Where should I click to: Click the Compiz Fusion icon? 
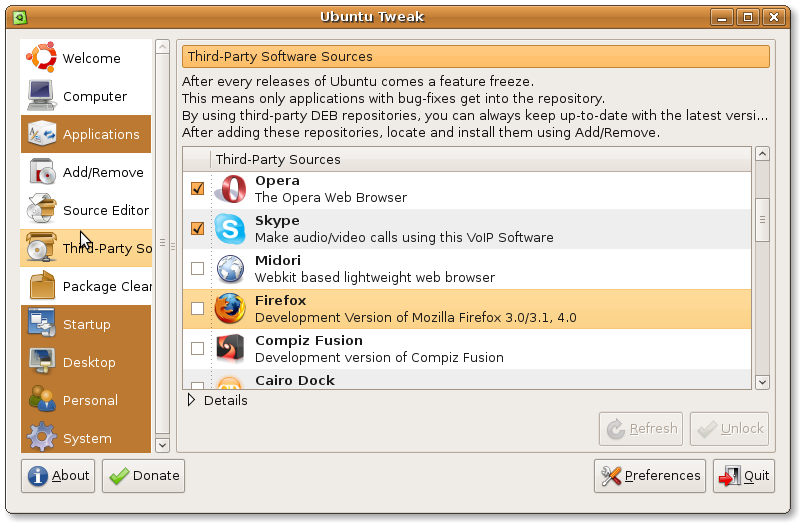231,349
